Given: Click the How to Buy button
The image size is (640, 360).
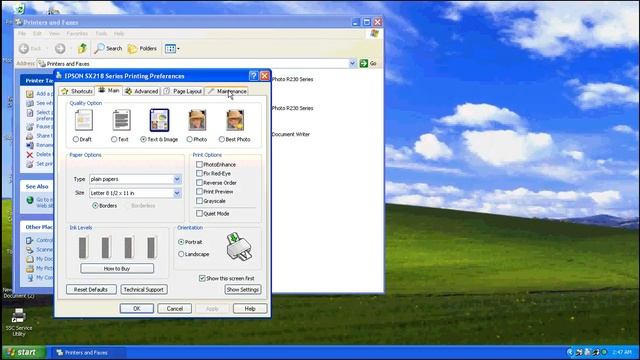Looking at the screenshot, I should click(x=117, y=269).
